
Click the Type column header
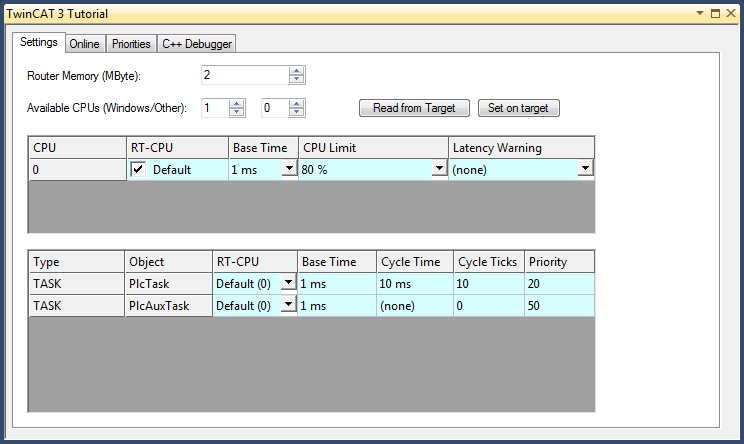[x=77, y=262]
